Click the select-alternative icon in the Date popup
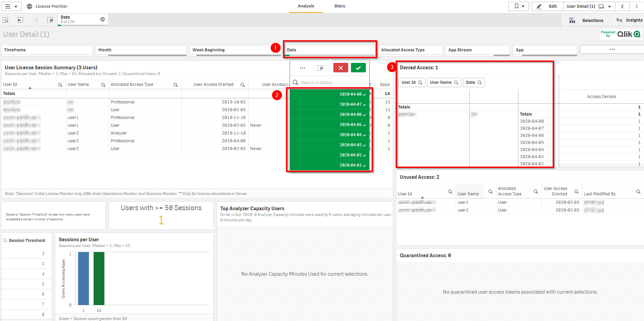 coord(320,68)
